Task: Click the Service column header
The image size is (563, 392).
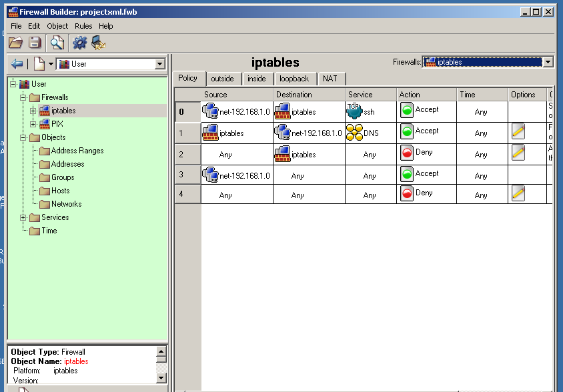Action: 371,95
